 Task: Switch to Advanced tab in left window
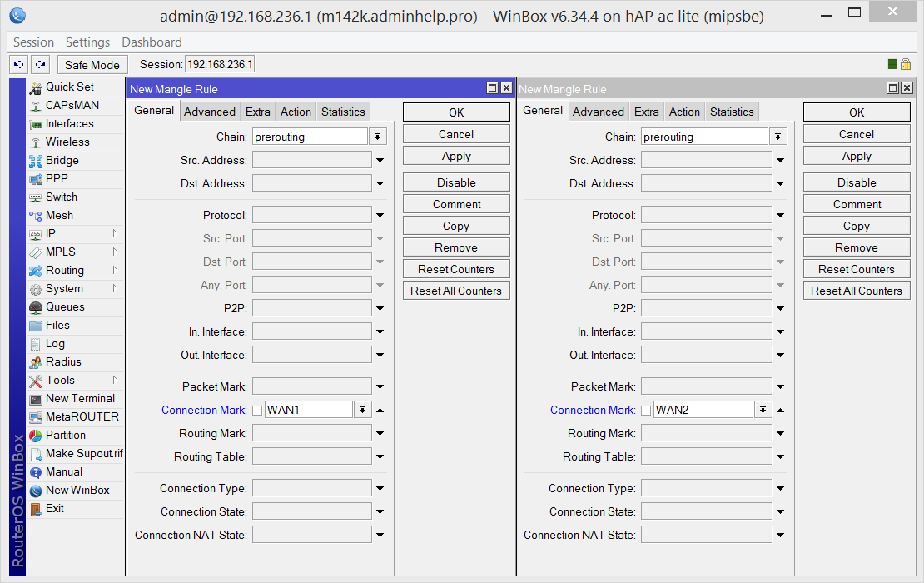click(x=209, y=112)
